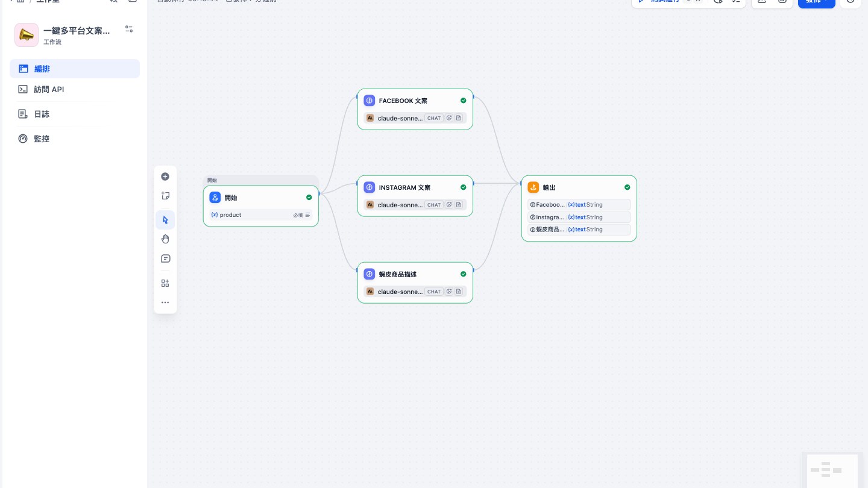The image size is (868, 488).
Task: Click the add node plus icon
Action: click(165, 177)
